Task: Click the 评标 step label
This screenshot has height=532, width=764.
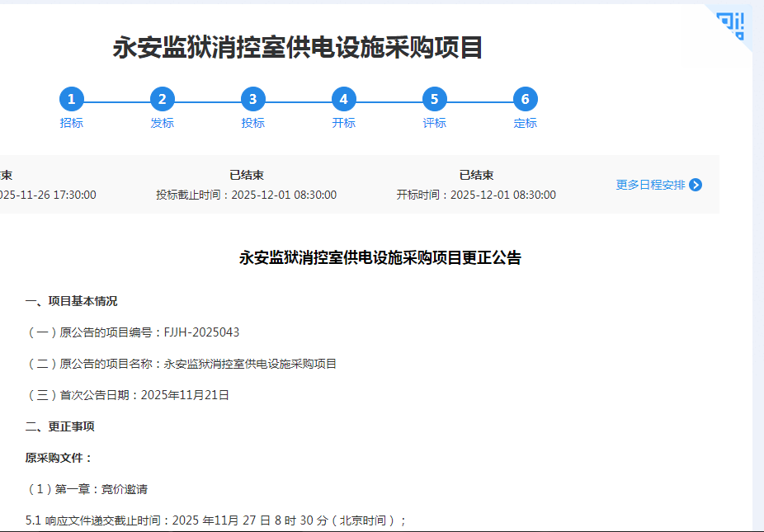Action: pyautogui.click(x=435, y=123)
